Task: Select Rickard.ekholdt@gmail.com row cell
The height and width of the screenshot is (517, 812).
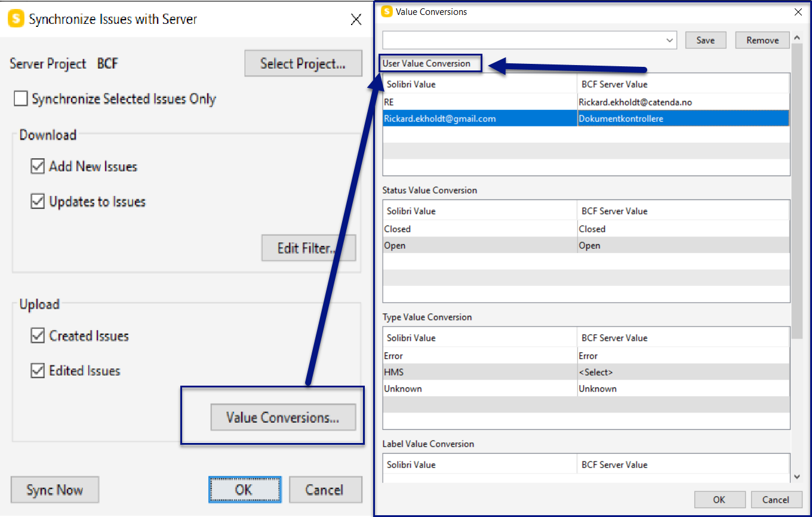Action: [x=480, y=118]
